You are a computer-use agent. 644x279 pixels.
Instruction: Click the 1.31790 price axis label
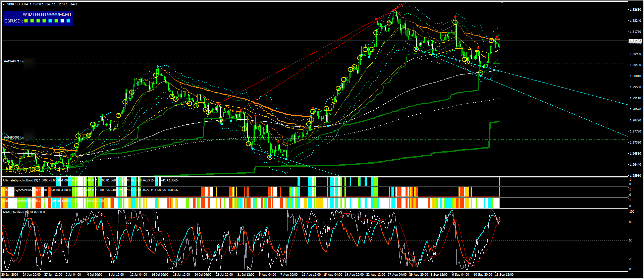pyautogui.click(x=635, y=32)
